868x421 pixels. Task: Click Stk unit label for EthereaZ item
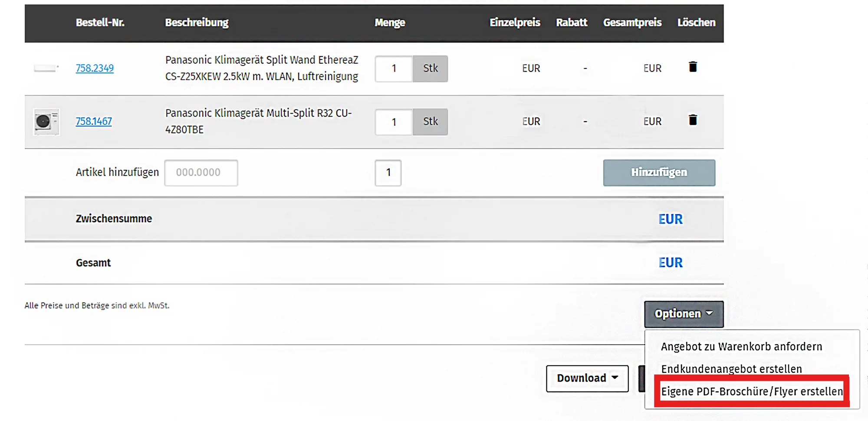click(x=430, y=69)
